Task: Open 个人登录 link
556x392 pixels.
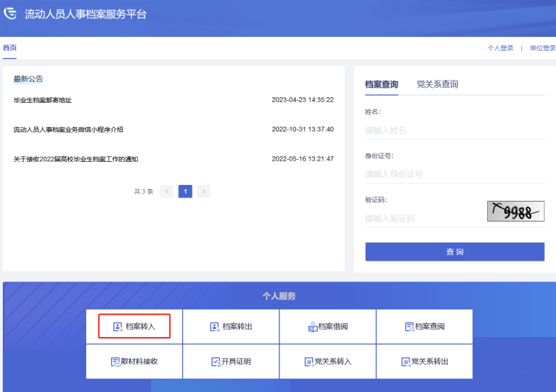Action: tap(500, 48)
